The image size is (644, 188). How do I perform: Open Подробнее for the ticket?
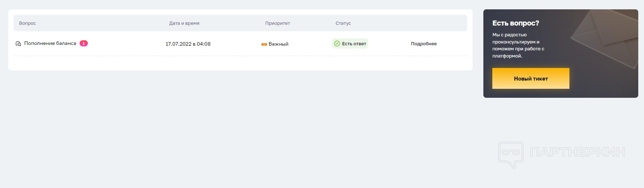423,44
